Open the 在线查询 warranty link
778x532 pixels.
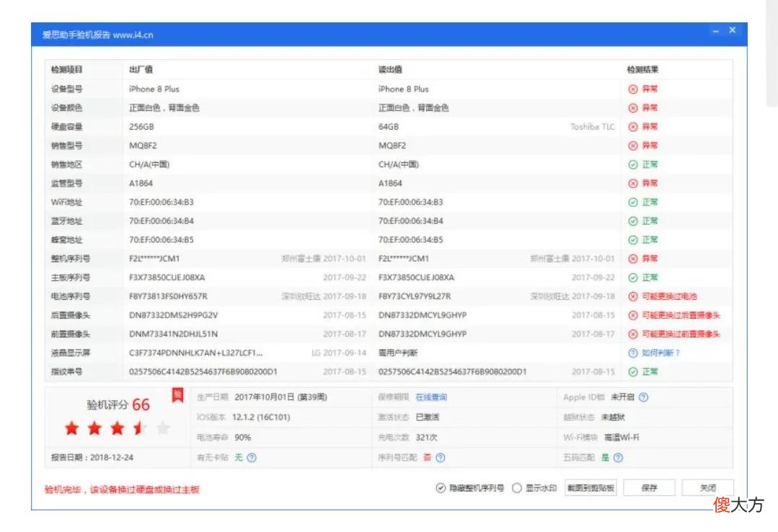(431, 397)
